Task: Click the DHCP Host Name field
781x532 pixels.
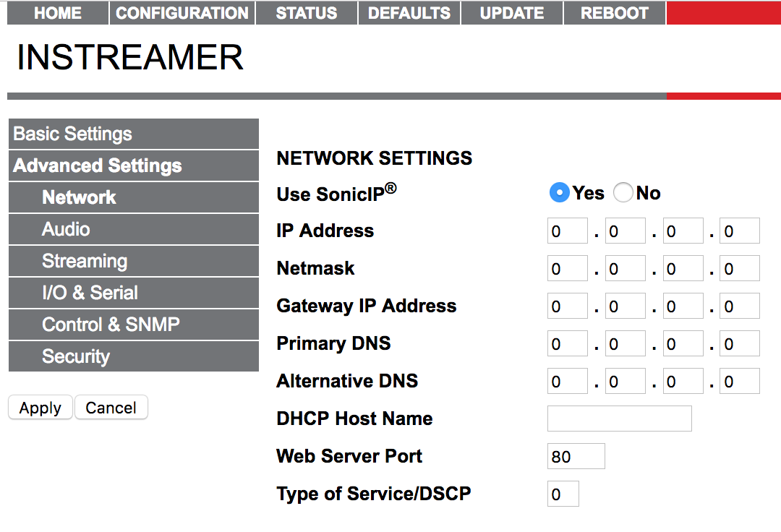Action: [x=620, y=419]
